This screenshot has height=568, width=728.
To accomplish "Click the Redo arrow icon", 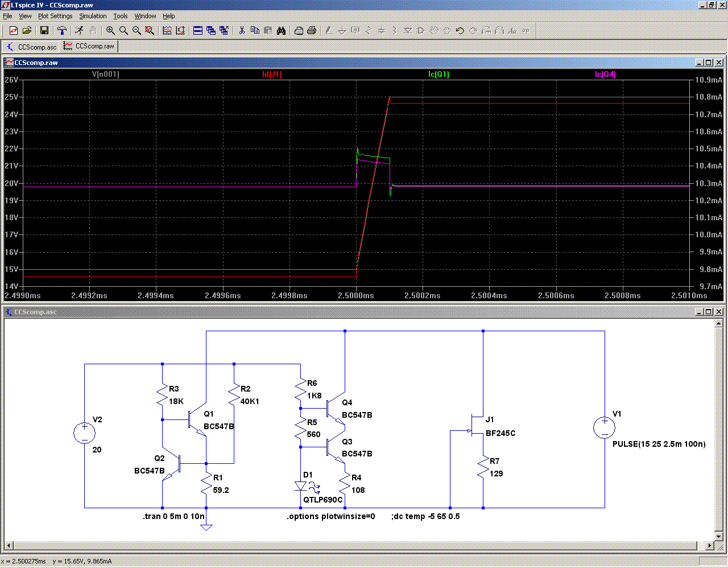I will coord(473,30).
